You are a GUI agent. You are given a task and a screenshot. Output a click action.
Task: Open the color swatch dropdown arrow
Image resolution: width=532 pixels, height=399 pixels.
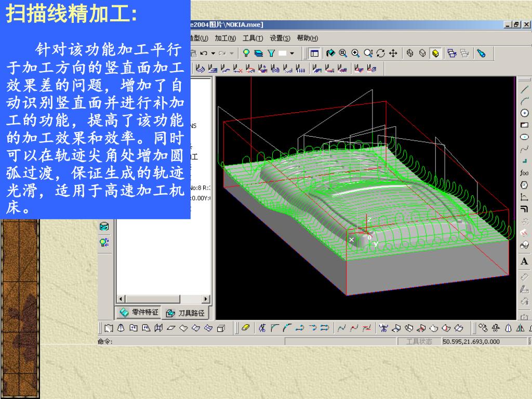coord(292,54)
